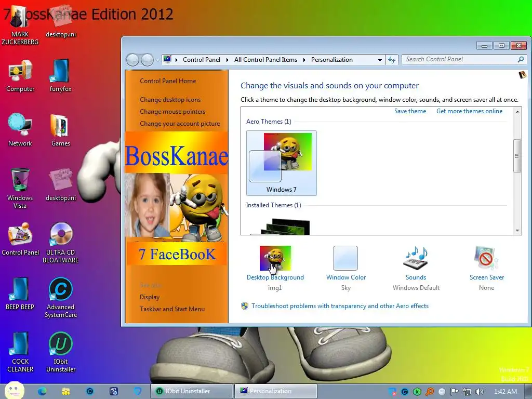Click the Personalization breadcrumb segment
532x399 pixels.
pyautogui.click(x=332, y=60)
